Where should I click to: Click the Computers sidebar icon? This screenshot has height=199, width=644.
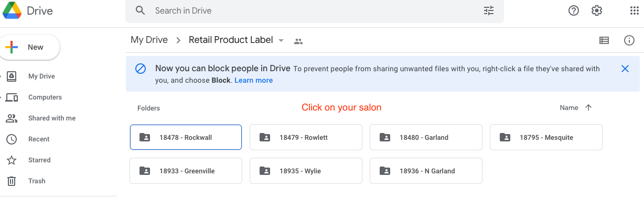tap(12, 97)
